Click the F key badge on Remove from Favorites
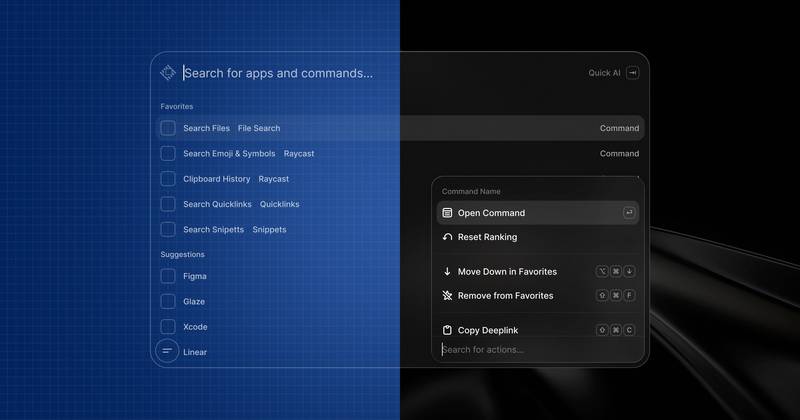Screen dimensions: 800x420 coord(629,295)
